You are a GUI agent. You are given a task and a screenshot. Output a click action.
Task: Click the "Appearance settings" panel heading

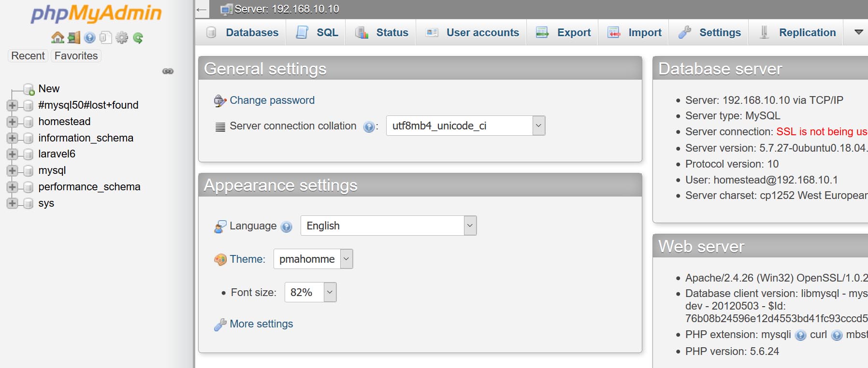[x=281, y=185]
